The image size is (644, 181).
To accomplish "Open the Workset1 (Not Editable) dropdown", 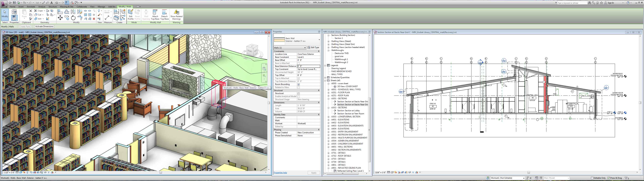I will coord(523,178).
